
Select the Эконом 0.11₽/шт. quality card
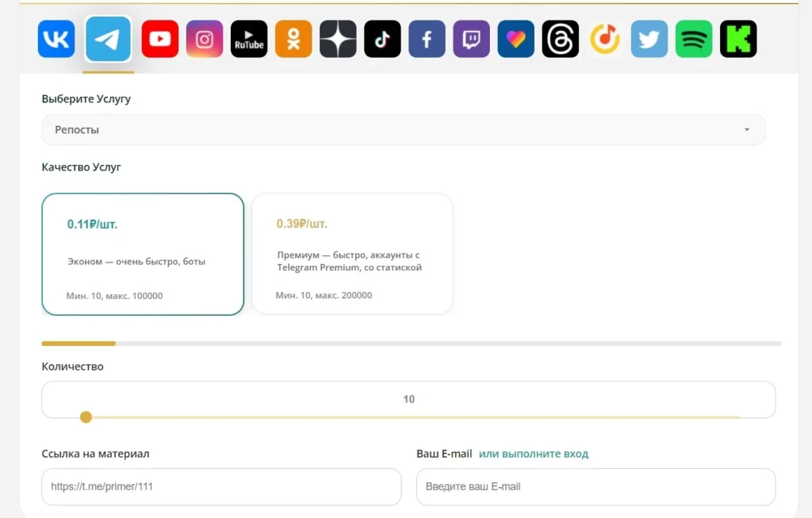coord(143,254)
